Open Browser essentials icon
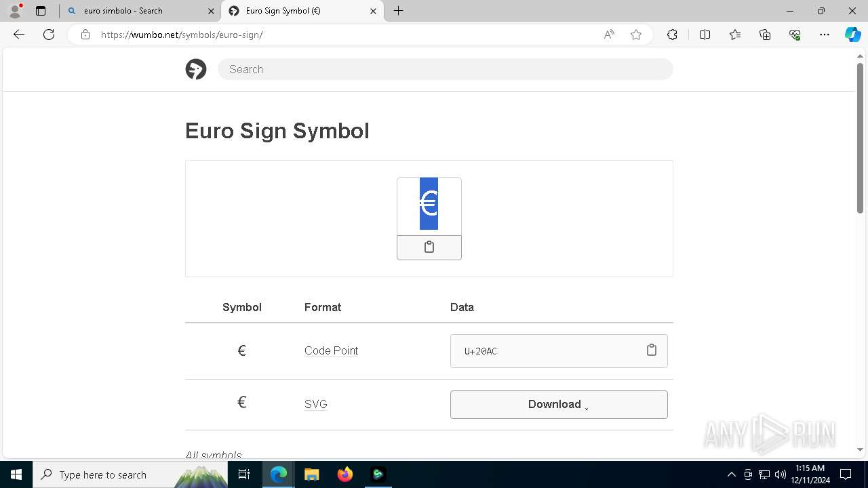This screenshot has height=488, width=868. (x=795, y=35)
